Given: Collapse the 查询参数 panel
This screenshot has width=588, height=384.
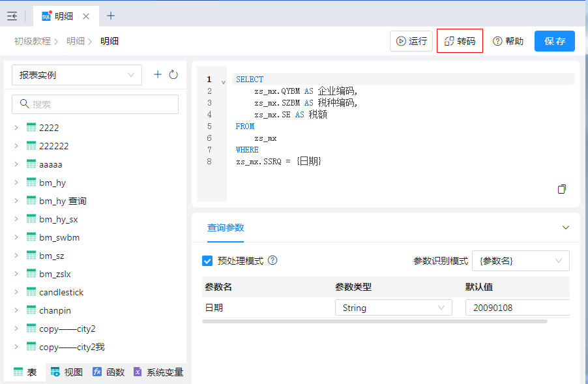Looking at the screenshot, I should [x=565, y=228].
